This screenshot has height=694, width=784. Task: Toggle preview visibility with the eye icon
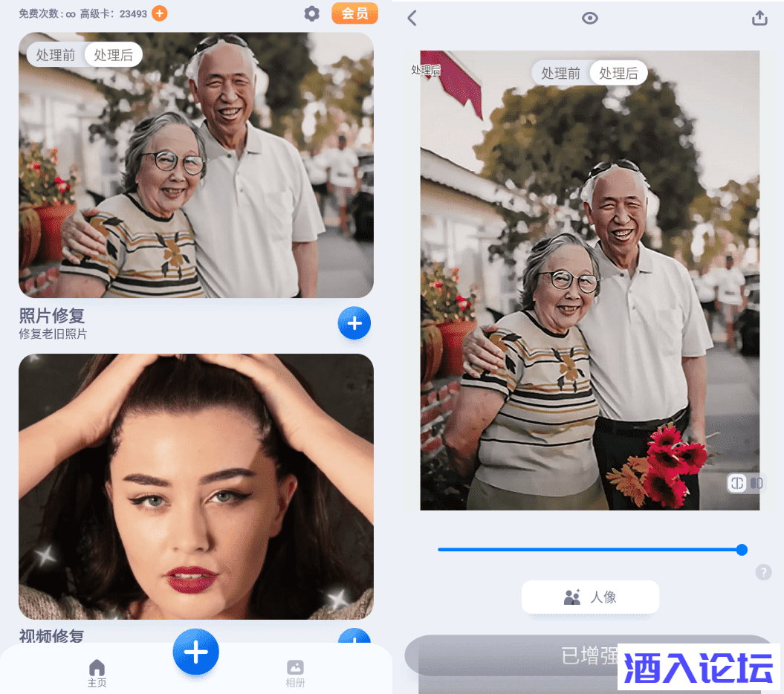(x=590, y=19)
